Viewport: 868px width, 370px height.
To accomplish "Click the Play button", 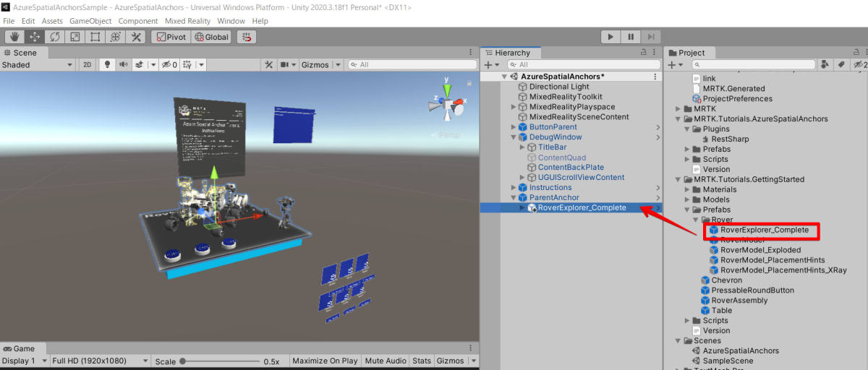I will pos(610,37).
